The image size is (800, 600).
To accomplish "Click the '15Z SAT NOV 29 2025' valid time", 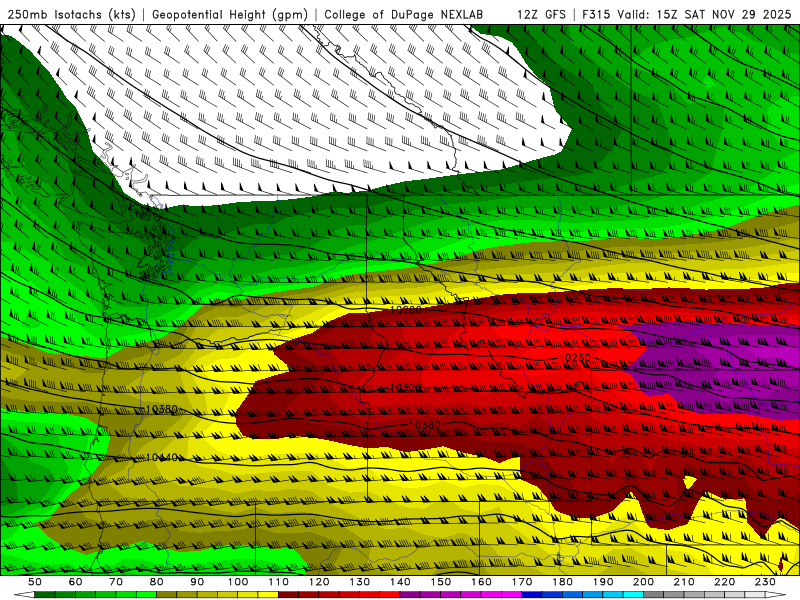I will 724,15.
